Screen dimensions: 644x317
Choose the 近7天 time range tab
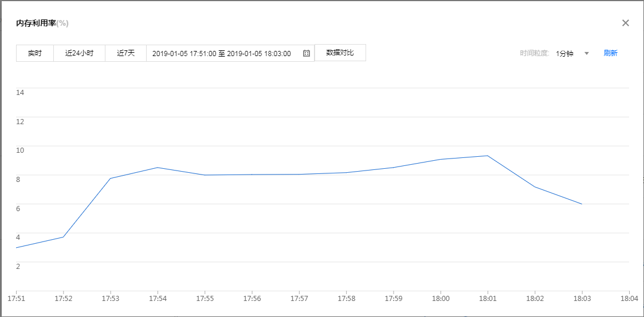[x=125, y=53]
